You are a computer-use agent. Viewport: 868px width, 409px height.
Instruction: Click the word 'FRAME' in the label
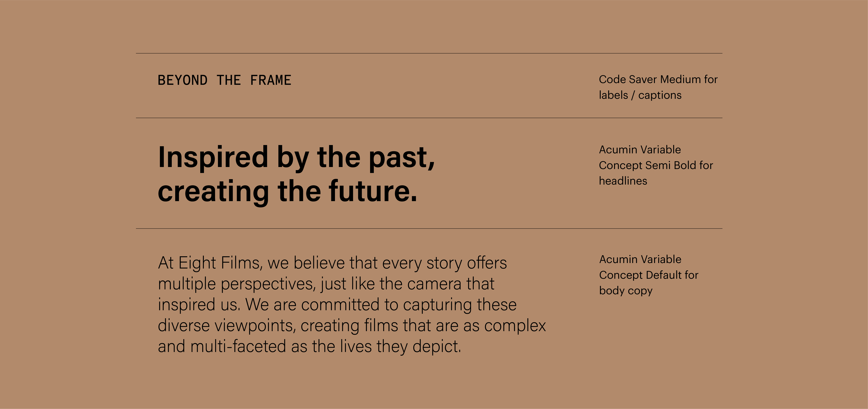271,80
